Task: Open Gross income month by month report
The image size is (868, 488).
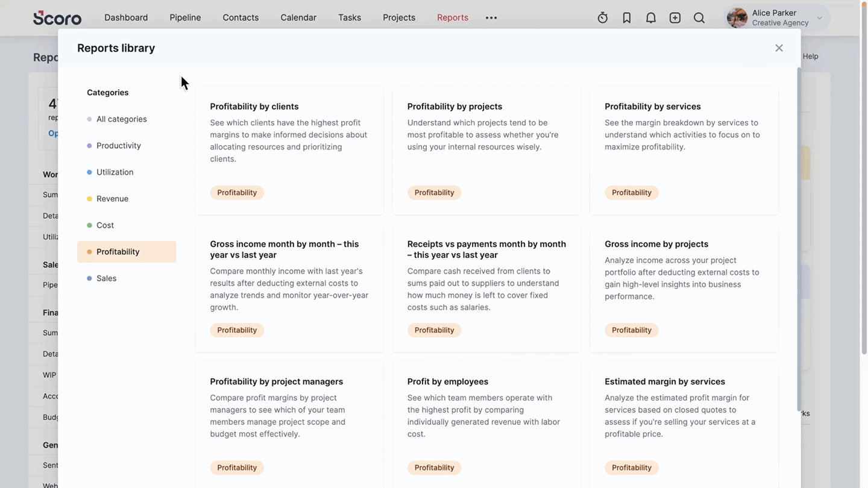Action: pos(289,288)
